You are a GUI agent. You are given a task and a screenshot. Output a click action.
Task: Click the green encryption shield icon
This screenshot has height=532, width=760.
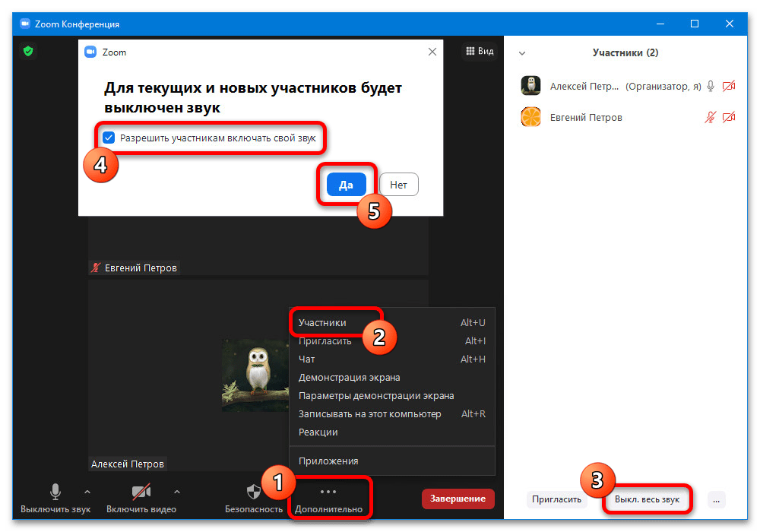tap(28, 51)
